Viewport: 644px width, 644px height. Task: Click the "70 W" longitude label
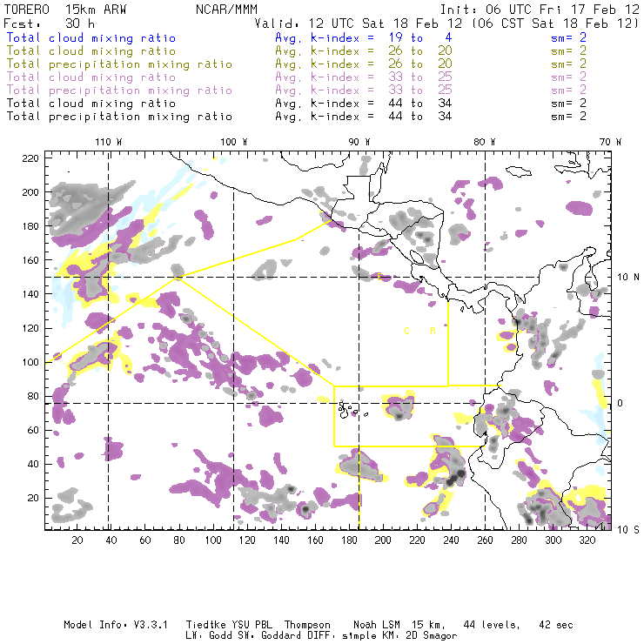(610, 142)
